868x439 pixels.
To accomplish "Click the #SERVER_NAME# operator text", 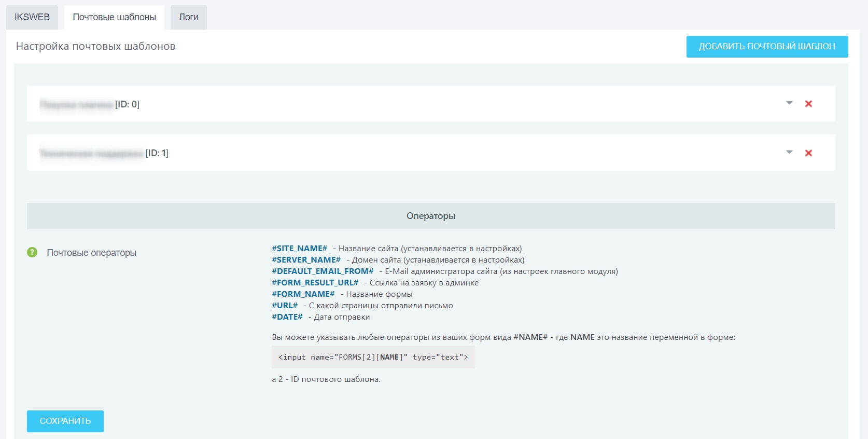I will [x=306, y=260].
